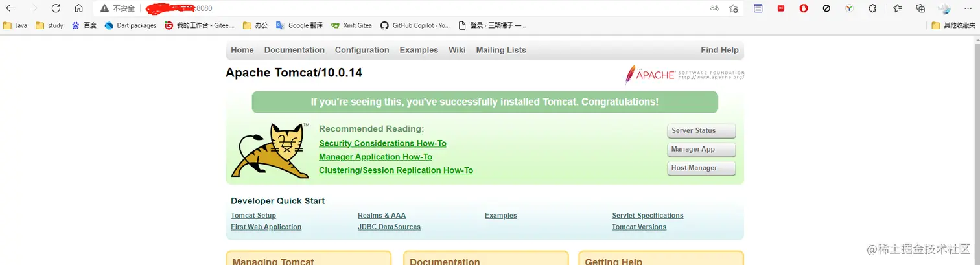This screenshot has height=265, width=980.
Task: Open the Servlet Specifications link
Action: (647, 216)
